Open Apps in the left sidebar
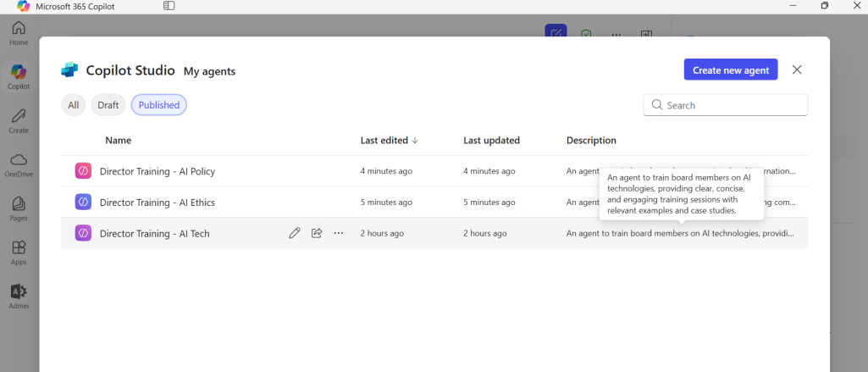868x372 pixels. [x=19, y=253]
